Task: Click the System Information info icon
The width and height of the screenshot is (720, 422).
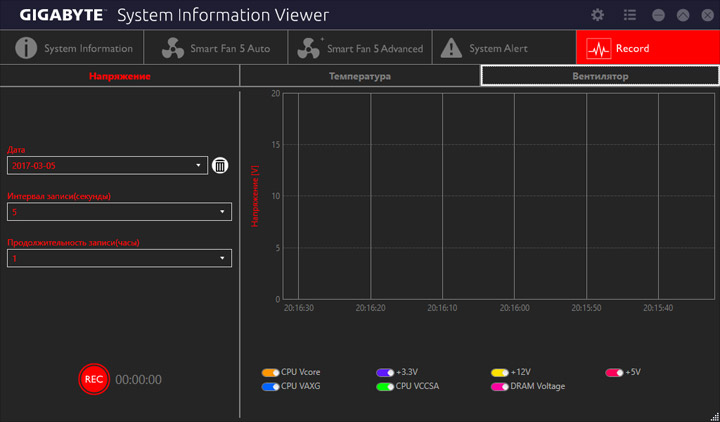Action: tap(26, 48)
